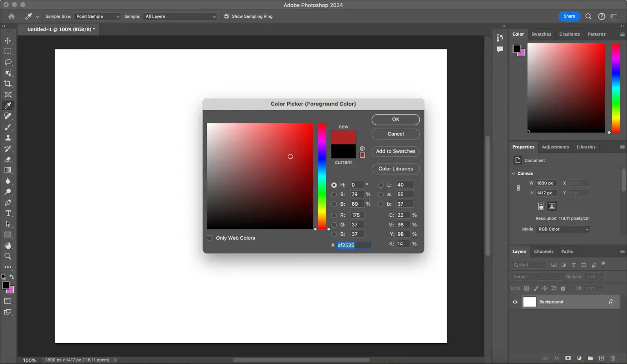Screen dimensions: 627x364
Task: Switch to the Adjustments tab
Action: pyautogui.click(x=555, y=147)
